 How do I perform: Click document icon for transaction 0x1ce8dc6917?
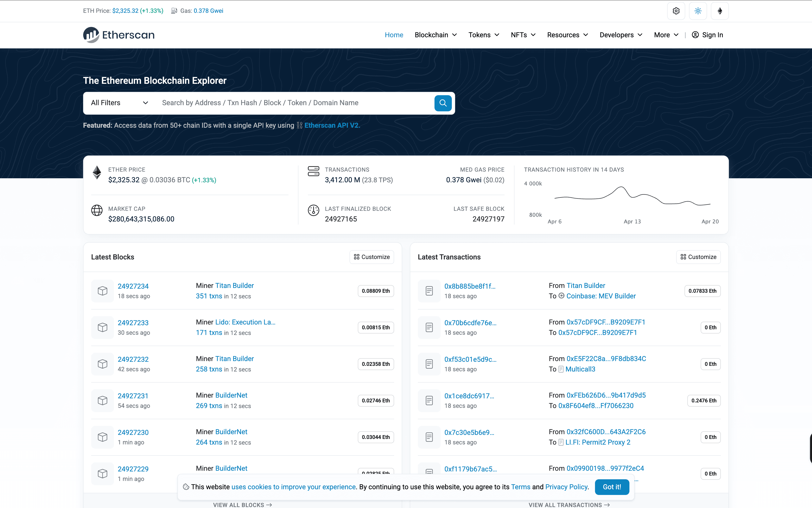[x=429, y=400]
